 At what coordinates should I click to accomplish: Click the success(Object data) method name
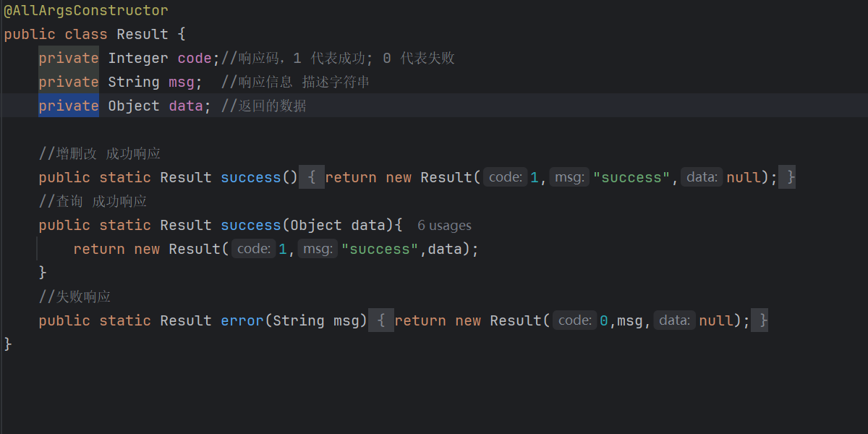251,225
